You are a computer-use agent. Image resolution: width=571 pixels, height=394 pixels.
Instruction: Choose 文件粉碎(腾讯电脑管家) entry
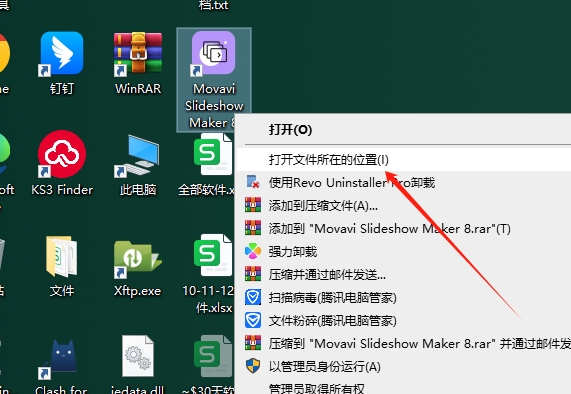(404, 321)
